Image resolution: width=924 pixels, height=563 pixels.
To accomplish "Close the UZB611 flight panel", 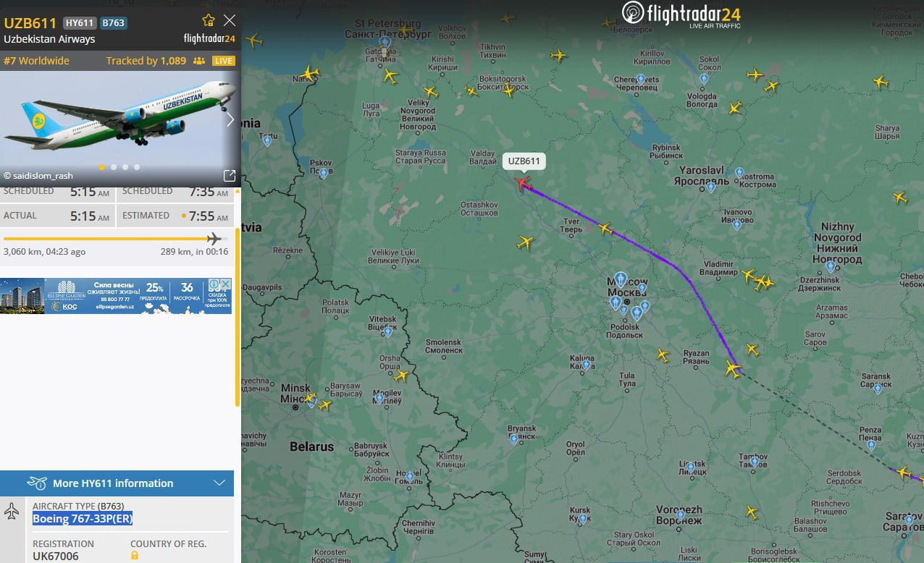I will (230, 20).
